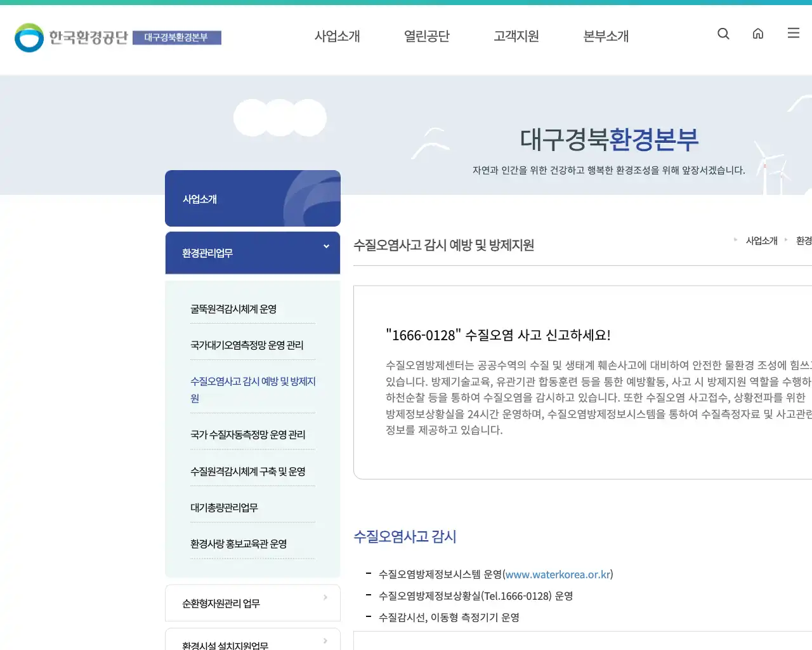
Task: Select 환경사랑 홍보교육관 운영 menu item
Action: click(x=238, y=543)
